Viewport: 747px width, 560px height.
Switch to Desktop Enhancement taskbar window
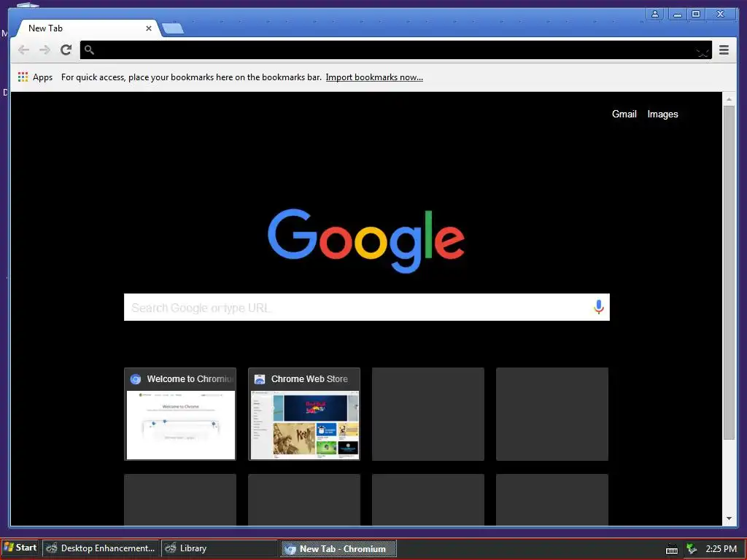coord(101,548)
